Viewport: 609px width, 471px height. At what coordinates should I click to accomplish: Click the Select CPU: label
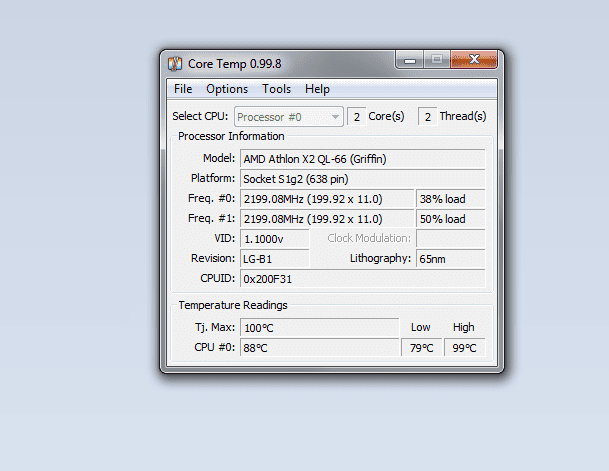[x=200, y=116]
